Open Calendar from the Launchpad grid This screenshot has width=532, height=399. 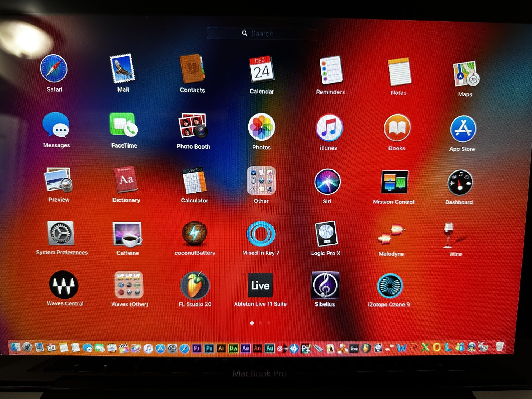[x=262, y=70]
